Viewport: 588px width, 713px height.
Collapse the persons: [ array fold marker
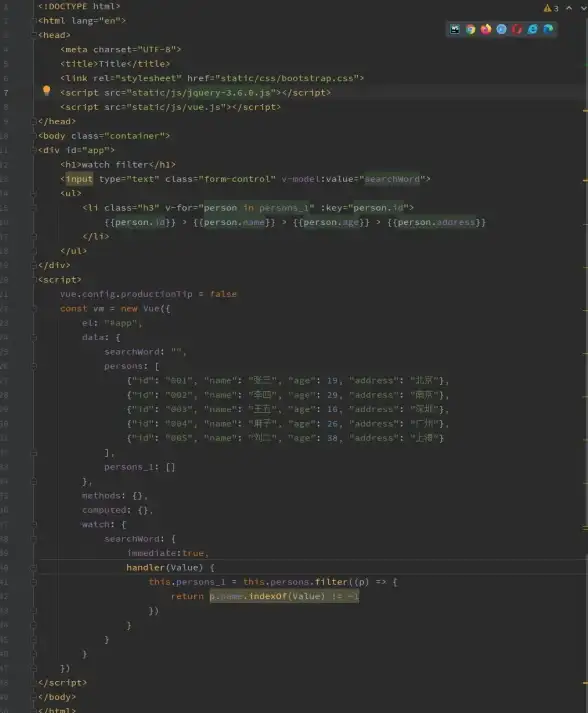pos(34,366)
